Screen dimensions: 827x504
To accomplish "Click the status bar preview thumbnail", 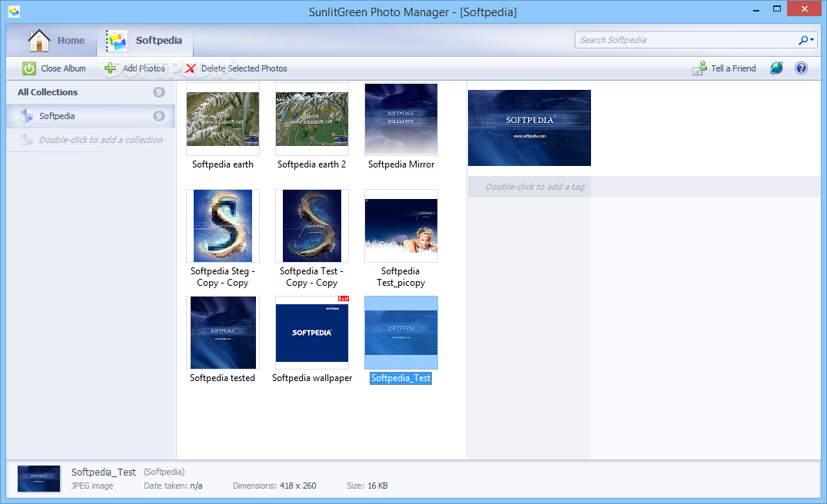I will (x=38, y=479).
